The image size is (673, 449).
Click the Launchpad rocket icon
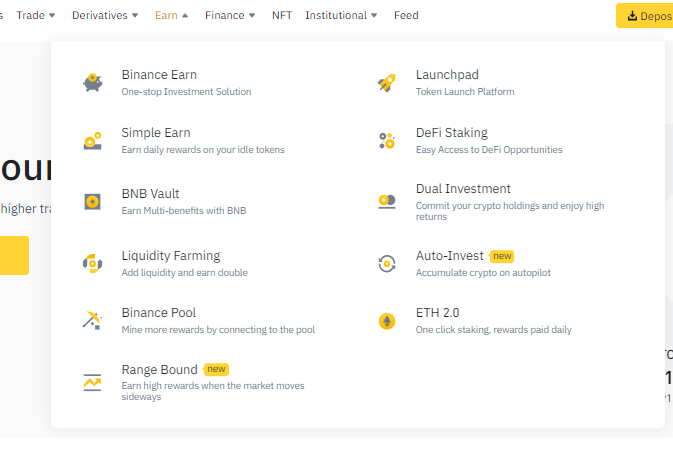point(387,82)
